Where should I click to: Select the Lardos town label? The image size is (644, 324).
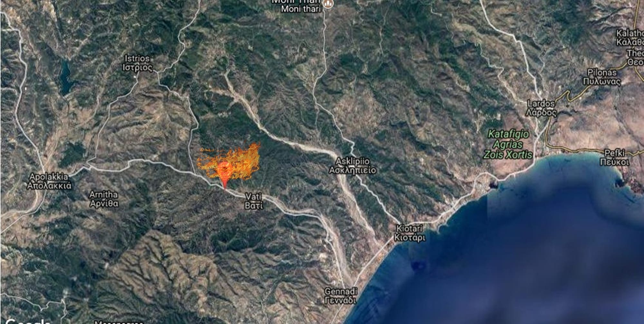coord(541,108)
